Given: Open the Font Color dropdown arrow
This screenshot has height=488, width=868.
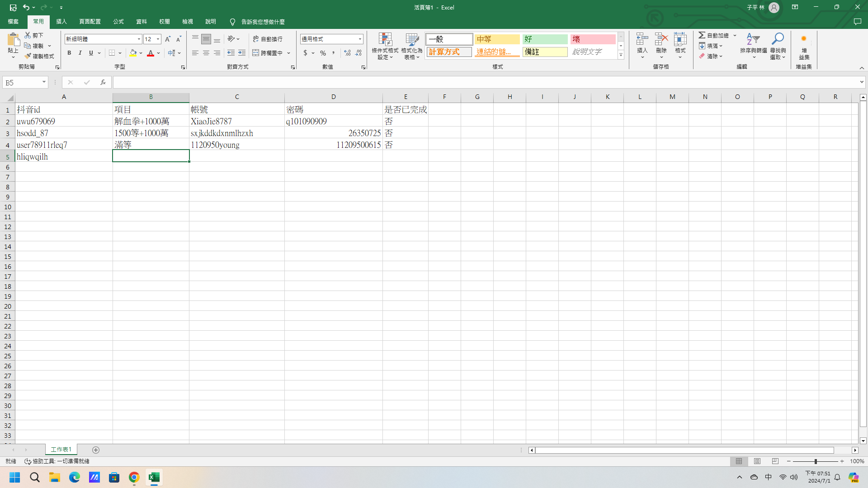Looking at the screenshot, I should click(159, 53).
